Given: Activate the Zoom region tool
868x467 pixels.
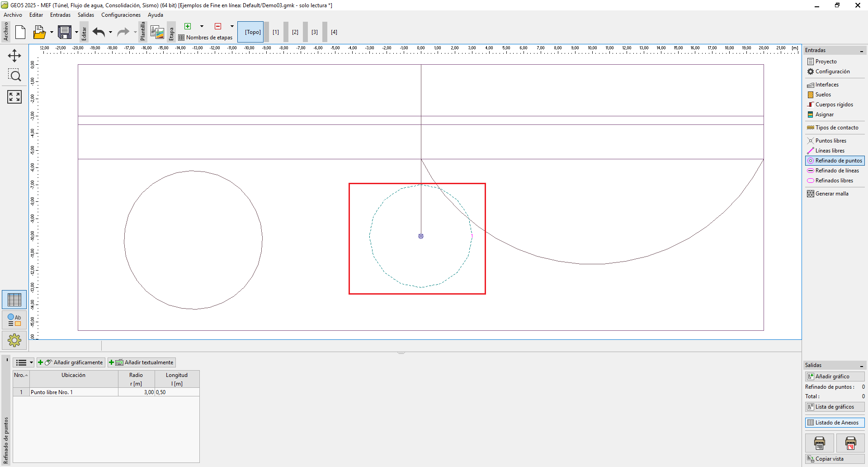Looking at the screenshot, I should 14,75.
